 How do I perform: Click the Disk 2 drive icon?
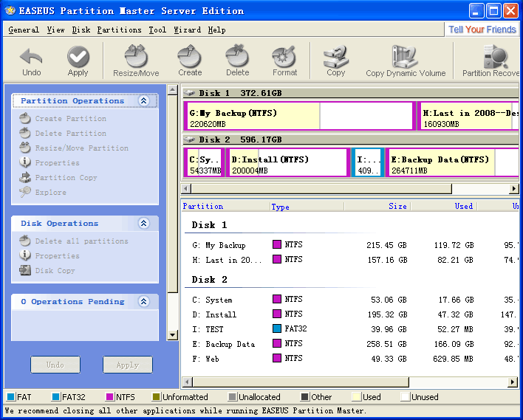[x=189, y=140]
